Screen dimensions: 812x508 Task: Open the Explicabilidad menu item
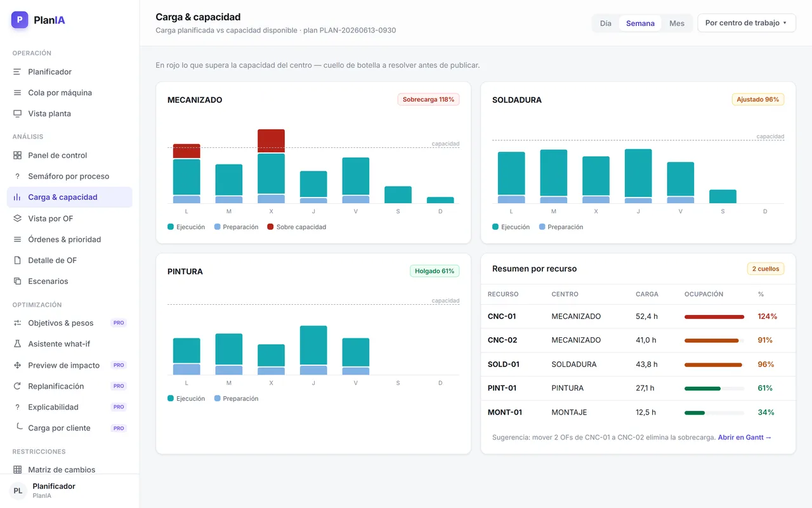(x=70, y=407)
